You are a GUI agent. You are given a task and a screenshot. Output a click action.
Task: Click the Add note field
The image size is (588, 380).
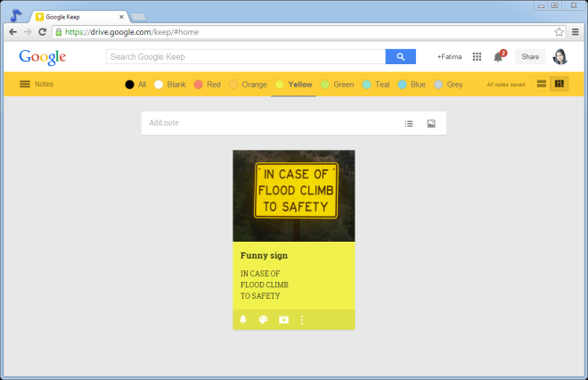pos(267,123)
